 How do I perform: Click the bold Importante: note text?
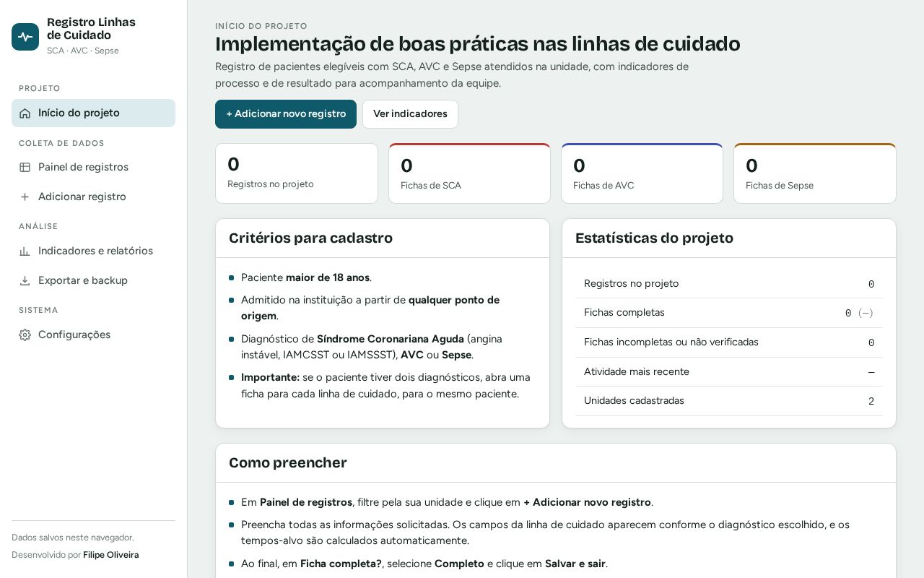270,377
